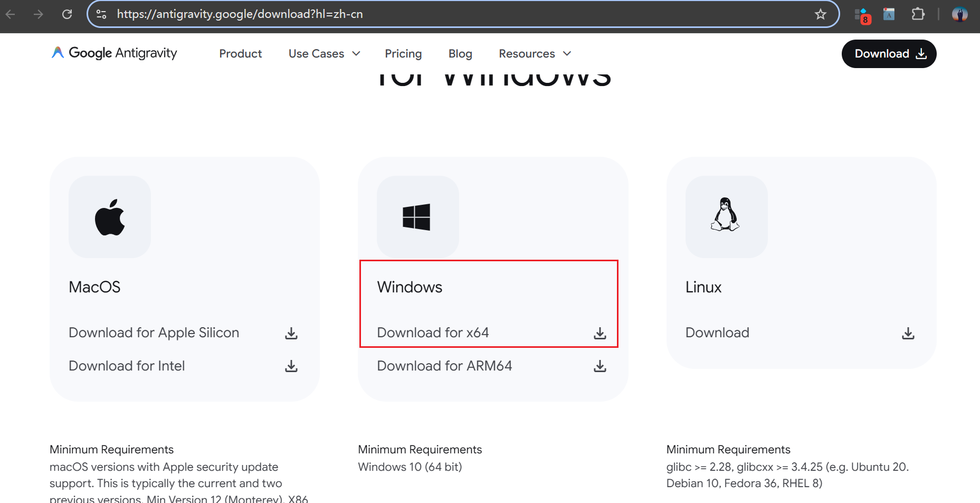Click the download icon next to Download for Apple Silicon
This screenshot has height=503, width=980.
(x=291, y=333)
